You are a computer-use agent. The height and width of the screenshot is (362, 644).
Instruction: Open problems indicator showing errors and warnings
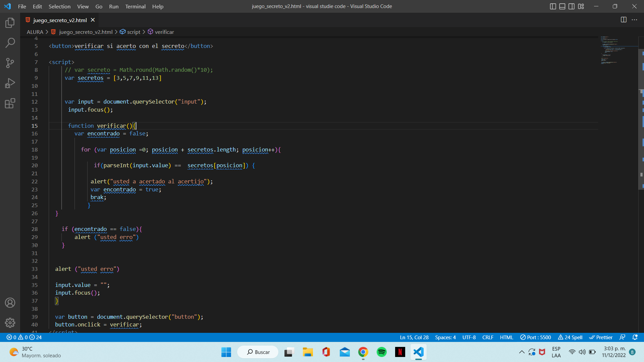[24, 337]
